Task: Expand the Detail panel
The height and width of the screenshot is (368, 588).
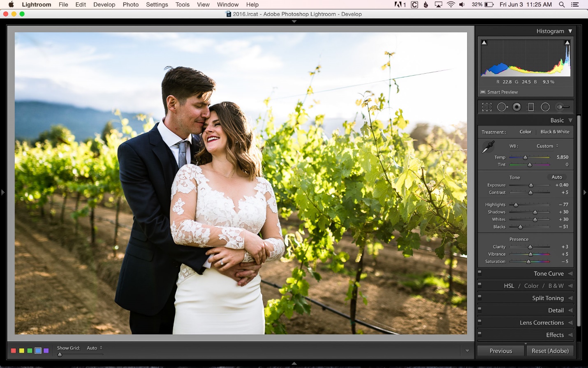Action: [570, 311]
